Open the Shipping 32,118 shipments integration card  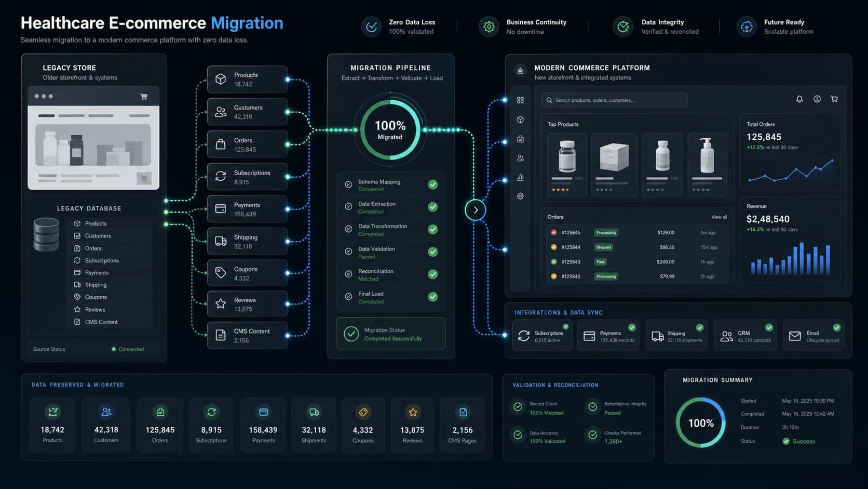676,336
